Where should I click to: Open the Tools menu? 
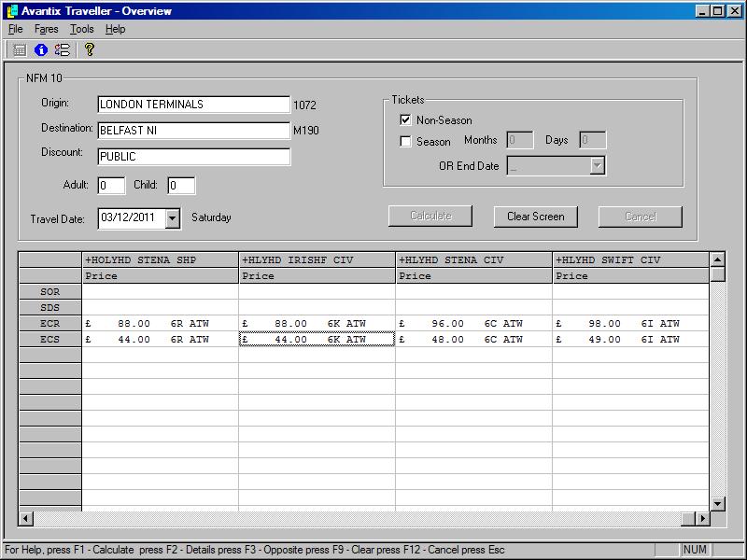click(x=82, y=29)
